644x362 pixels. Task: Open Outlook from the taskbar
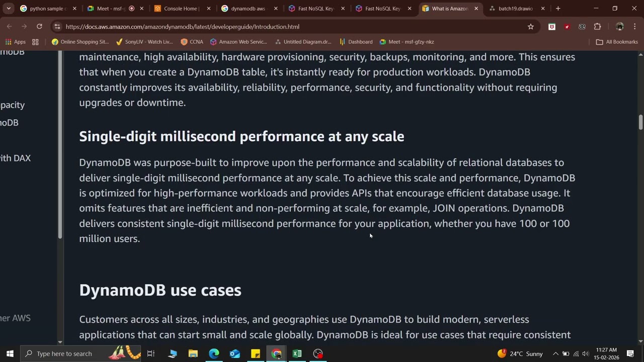[235, 353]
